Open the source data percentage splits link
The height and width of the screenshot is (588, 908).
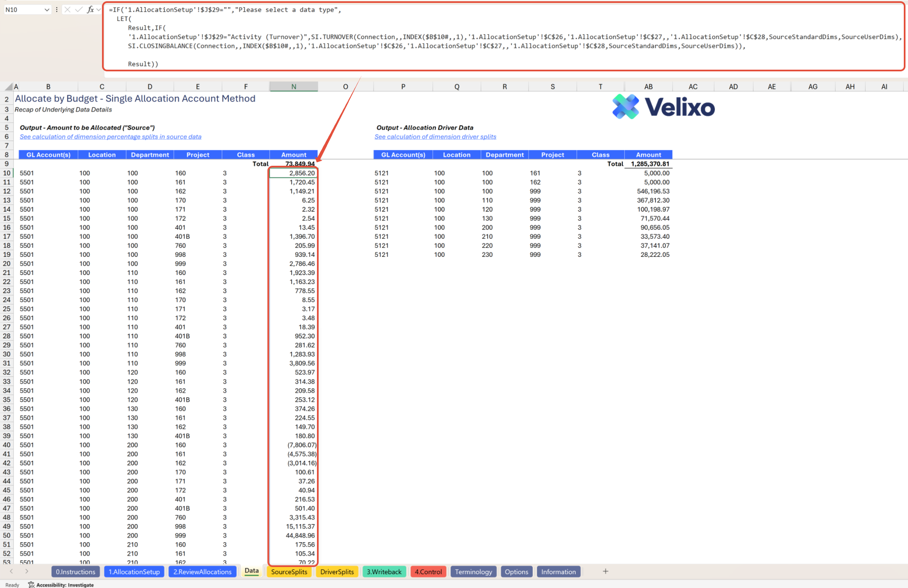pyautogui.click(x=110, y=137)
